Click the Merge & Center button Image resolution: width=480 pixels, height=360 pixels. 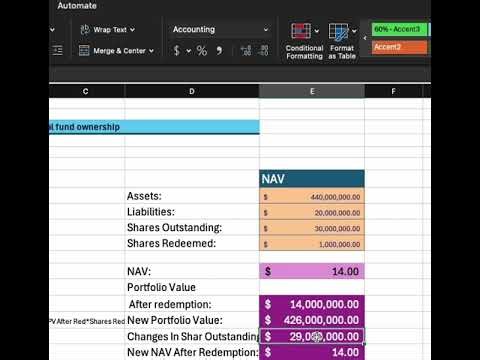(x=112, y=51)
